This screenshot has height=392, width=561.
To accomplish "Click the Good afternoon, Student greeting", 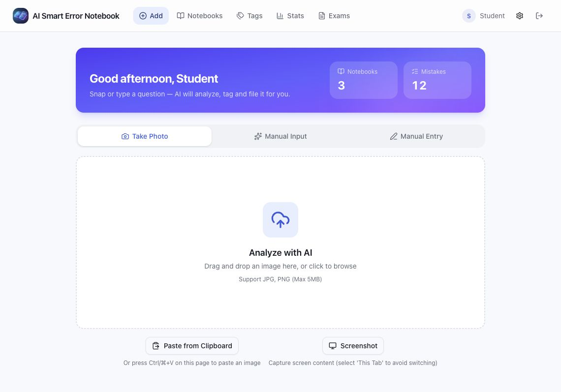I will (x=154, y=79).
